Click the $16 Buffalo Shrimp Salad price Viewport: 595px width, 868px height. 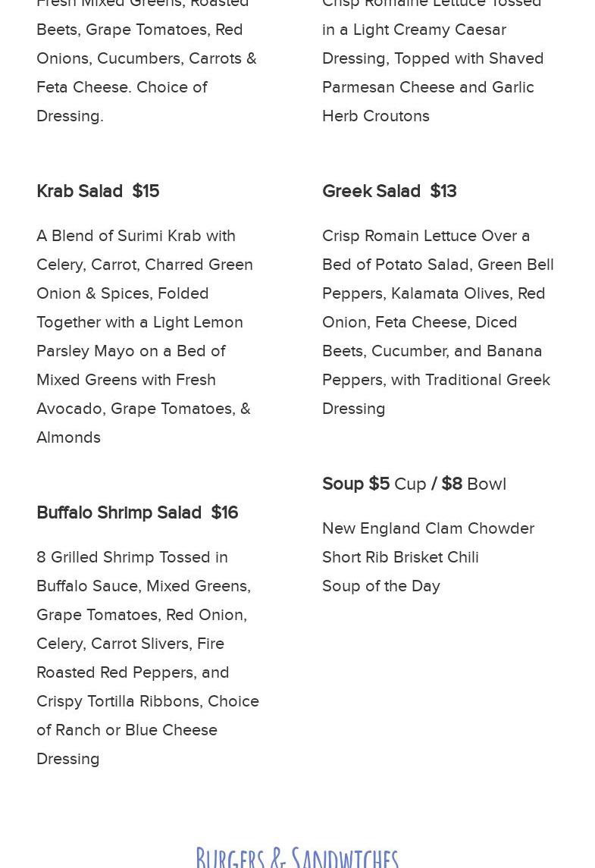[x=224, y=512]
